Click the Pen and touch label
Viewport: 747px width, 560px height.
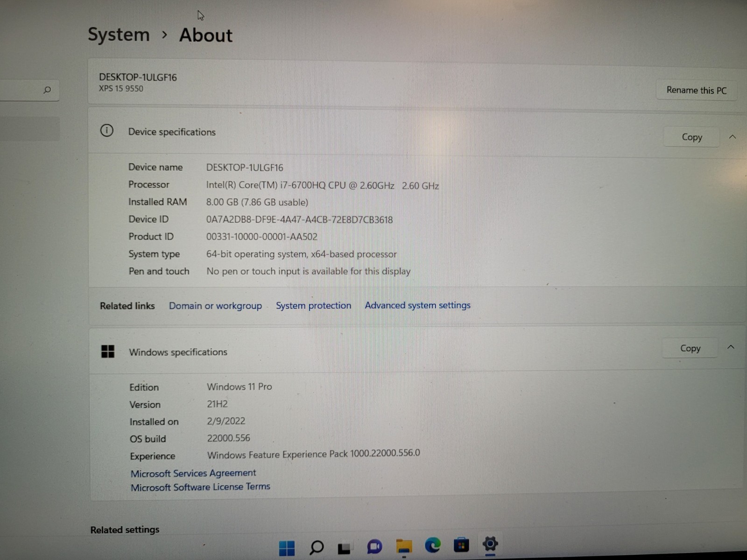pos(159,271)
